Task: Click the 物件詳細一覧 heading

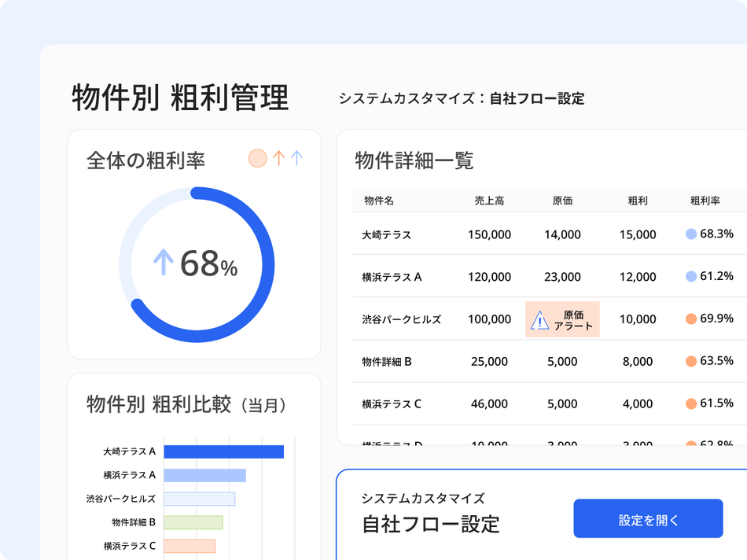Action: click(414, 160)
